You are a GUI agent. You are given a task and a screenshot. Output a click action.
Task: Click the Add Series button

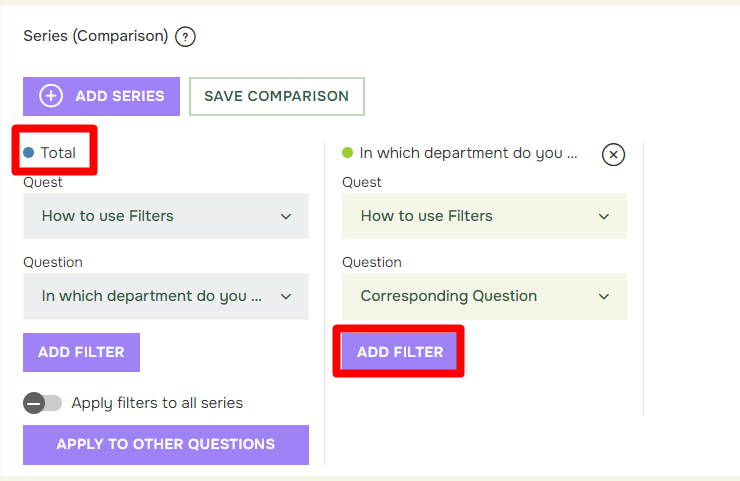(x=101, y=96)
